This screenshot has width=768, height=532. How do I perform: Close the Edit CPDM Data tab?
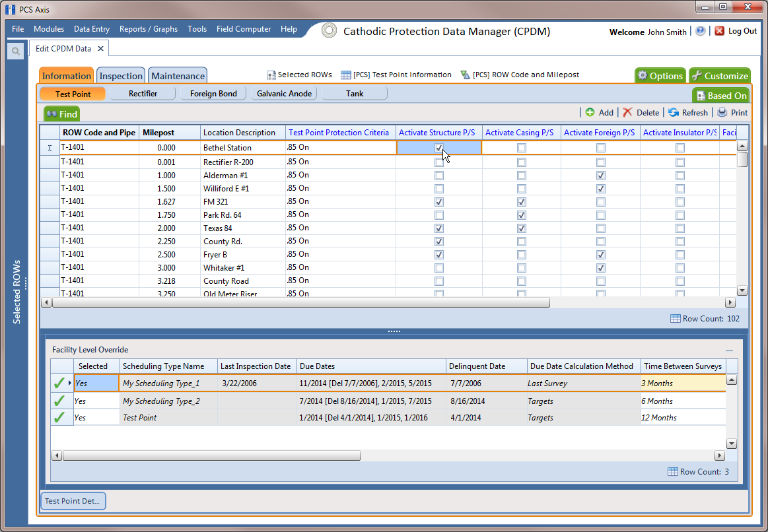[100, 48]
